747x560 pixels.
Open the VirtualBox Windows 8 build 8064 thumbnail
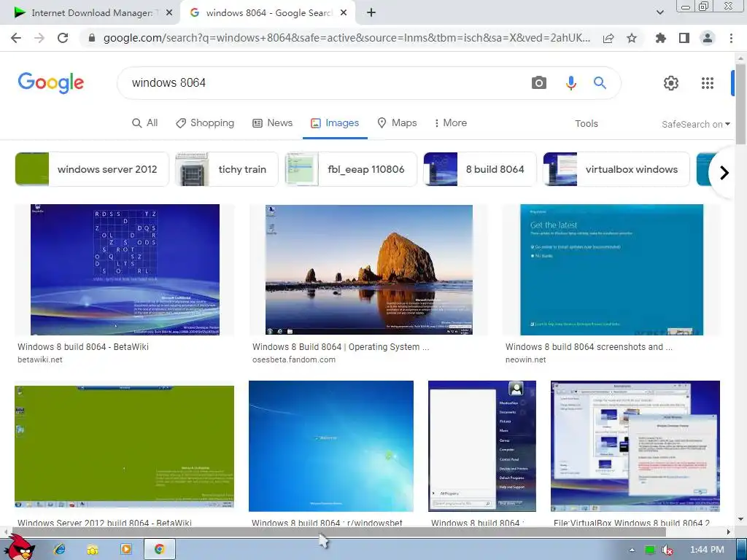coord(635,446)
